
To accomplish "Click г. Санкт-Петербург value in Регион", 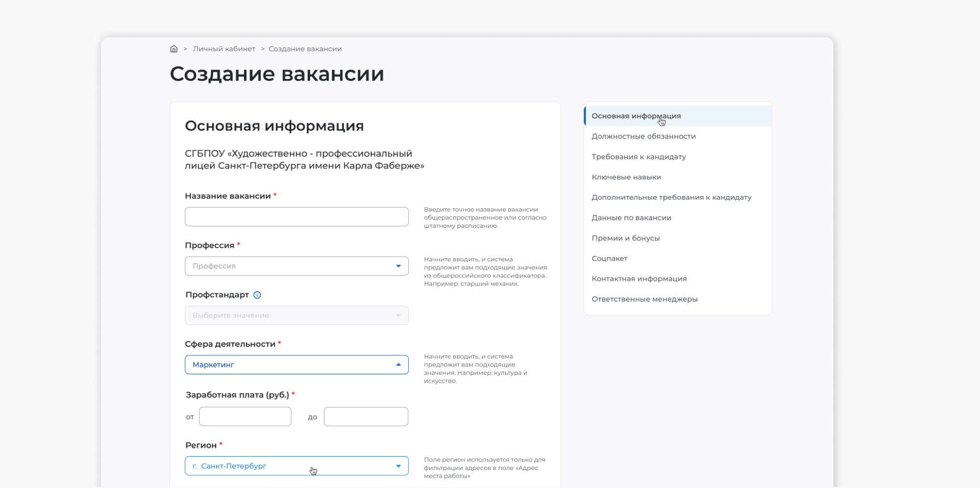I will pos(229,466).
